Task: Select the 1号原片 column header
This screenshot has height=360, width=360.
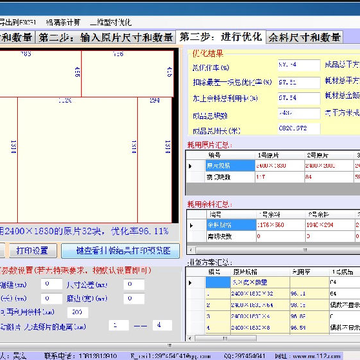Action: click(280, 155)
